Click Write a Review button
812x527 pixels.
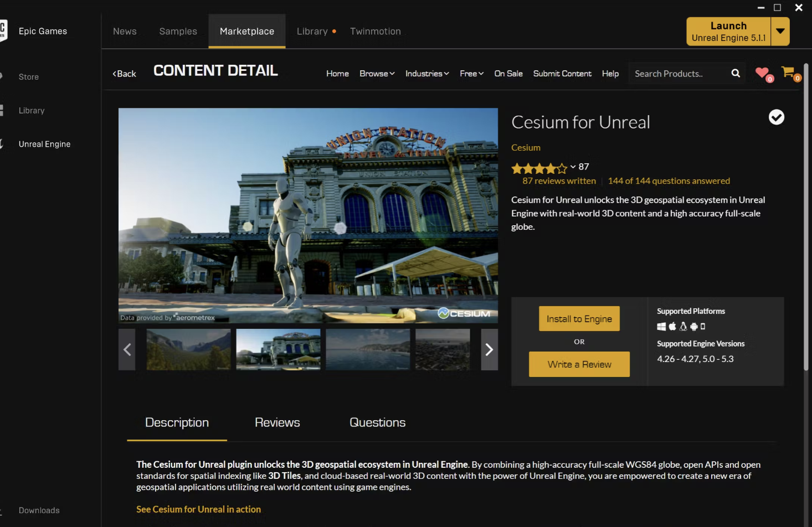(579, 364)
